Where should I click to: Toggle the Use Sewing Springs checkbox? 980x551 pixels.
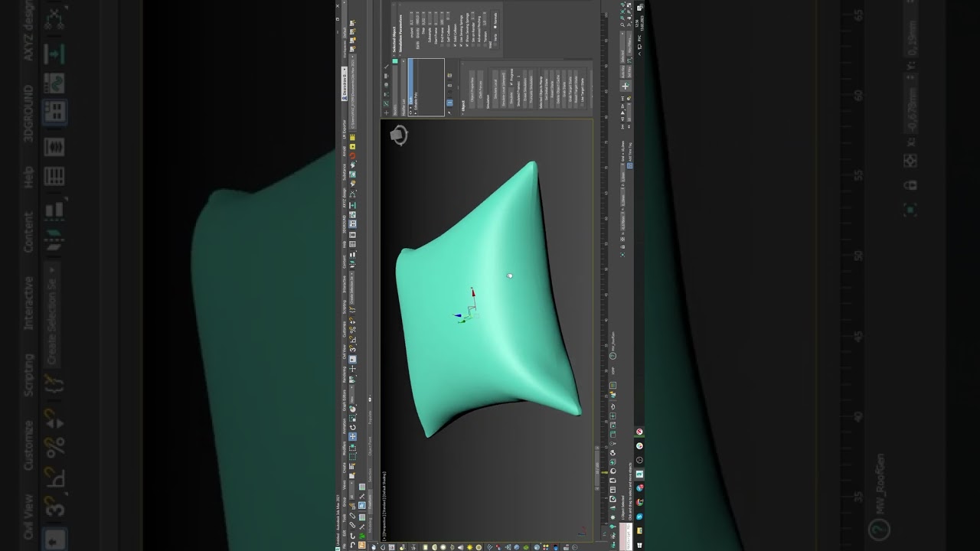tap(461, 45)
